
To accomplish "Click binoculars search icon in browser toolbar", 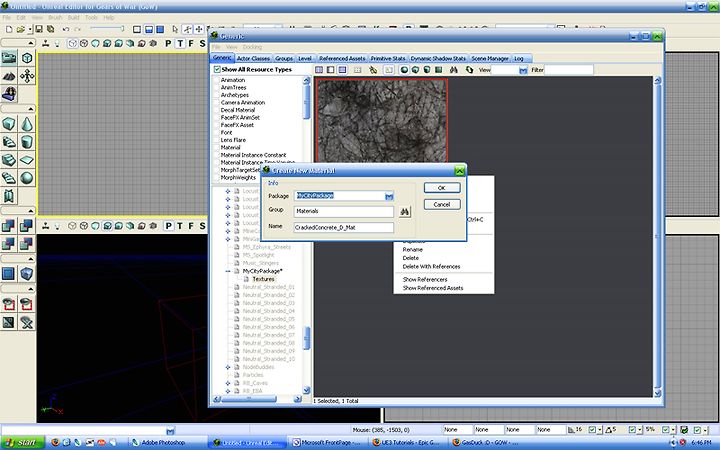I will coord(454,70).
